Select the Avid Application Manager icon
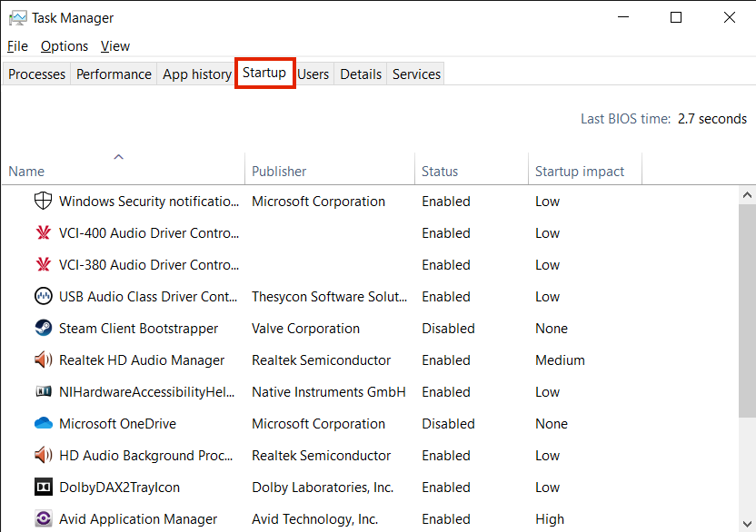Image resolution: width=756 pixels, height=532 pixels. 43,519
